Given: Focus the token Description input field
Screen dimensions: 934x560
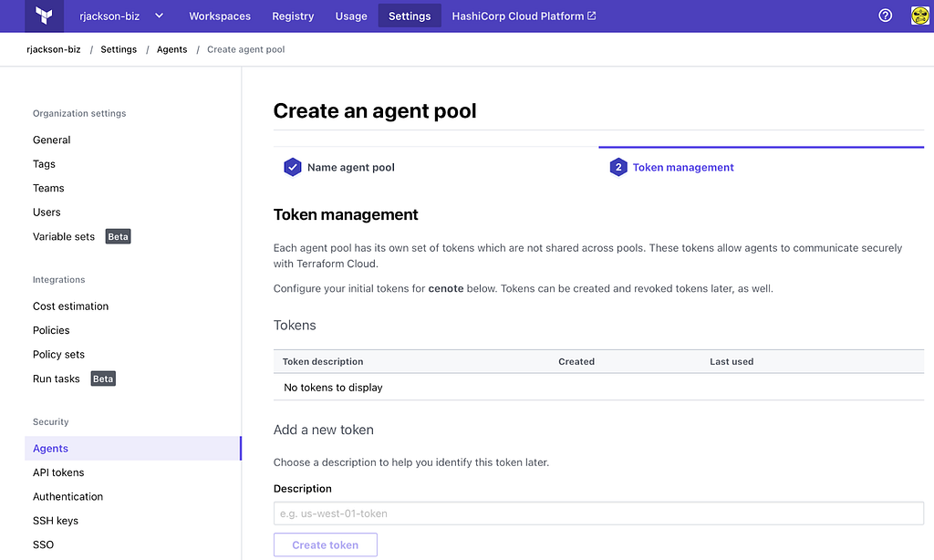Looking at the screenshot, I should 598,513.
